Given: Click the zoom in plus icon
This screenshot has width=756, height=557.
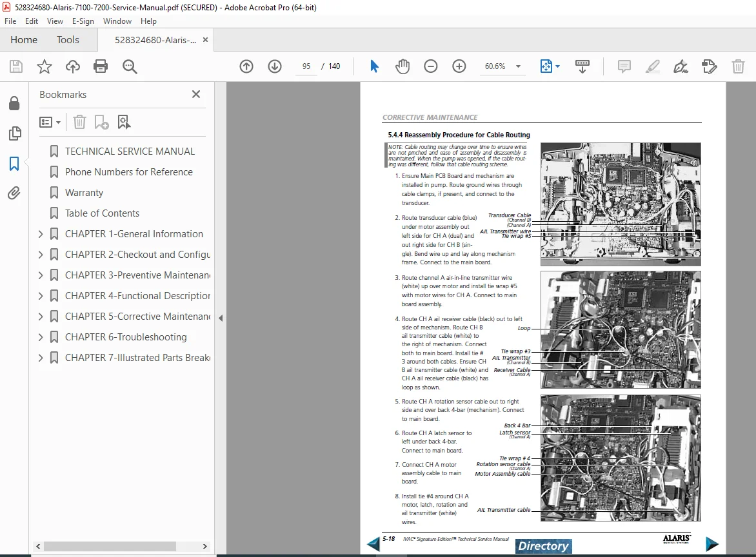Looking at the screenshot, I should (x=459, y=66).
